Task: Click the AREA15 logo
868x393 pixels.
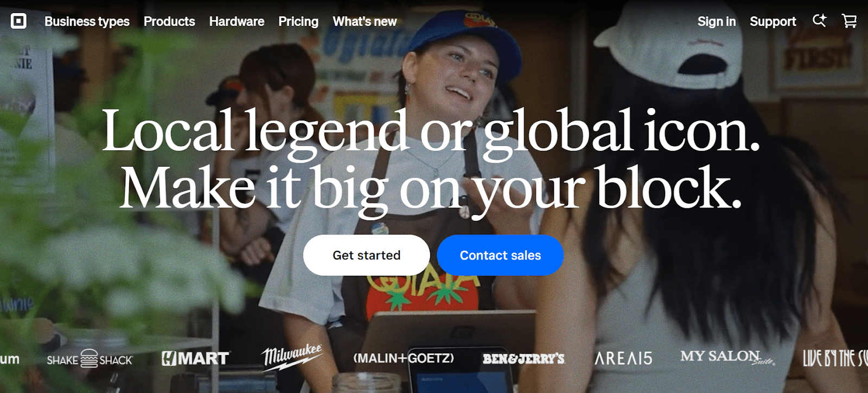Action: coord(623,358)
